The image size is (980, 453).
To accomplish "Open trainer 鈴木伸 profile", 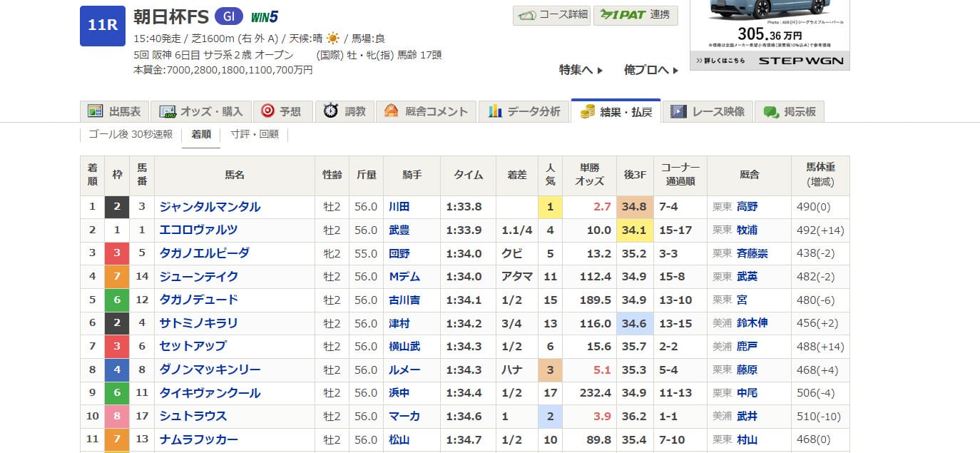I will click(x=752, y=323).
